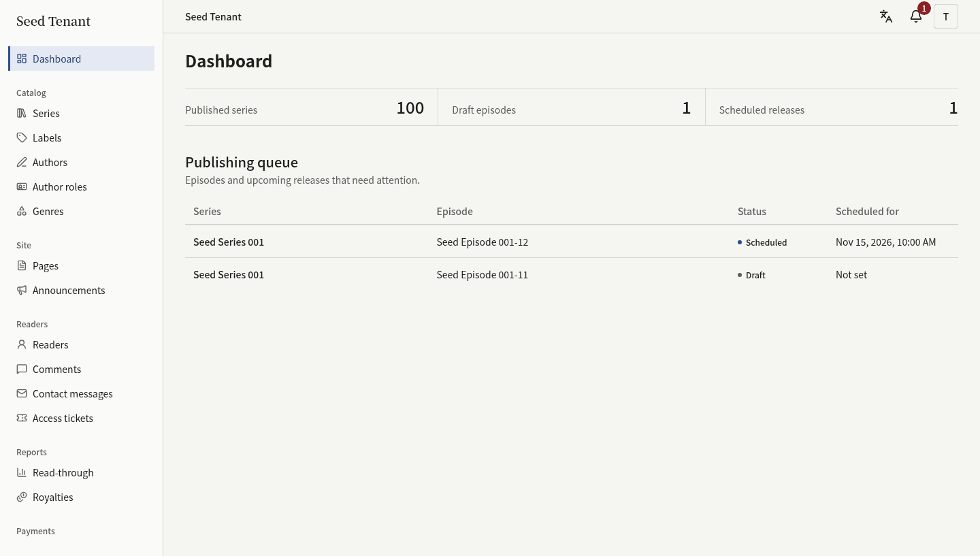This screenshot has height=556, width=980.
Task: Open the notifications bell
Action: (x=916, y=16)
